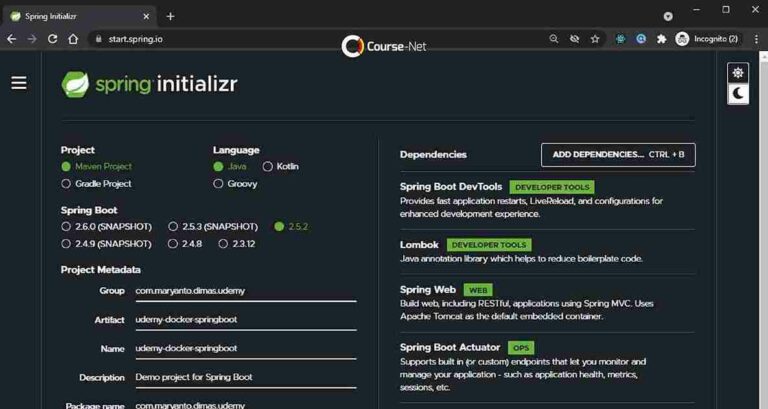Open a new browser tab

click(170, 16)
